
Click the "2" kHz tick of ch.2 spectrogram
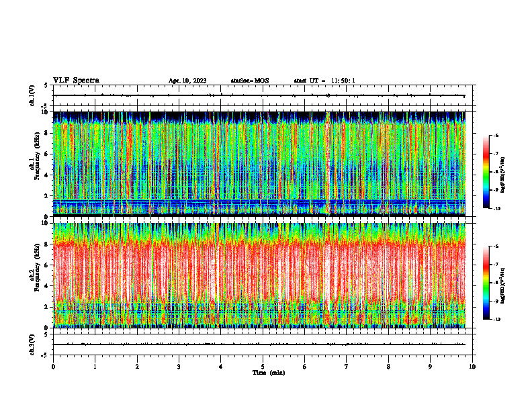(47, 308)
